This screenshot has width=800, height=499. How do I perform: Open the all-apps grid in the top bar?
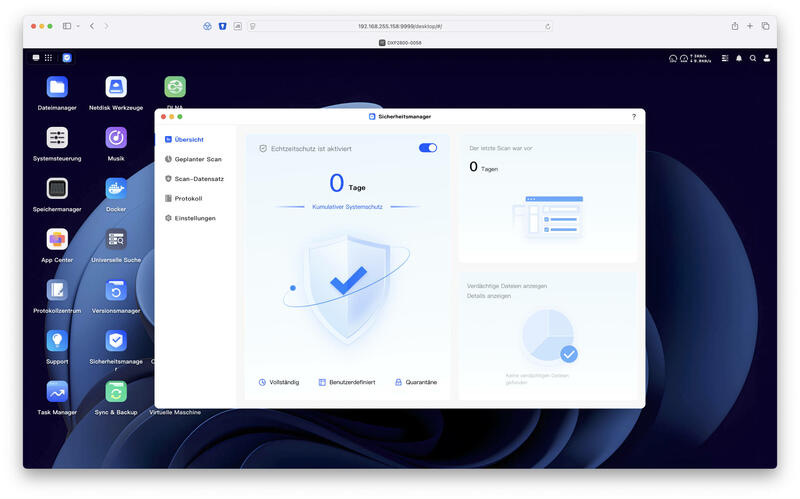point(48,58)
